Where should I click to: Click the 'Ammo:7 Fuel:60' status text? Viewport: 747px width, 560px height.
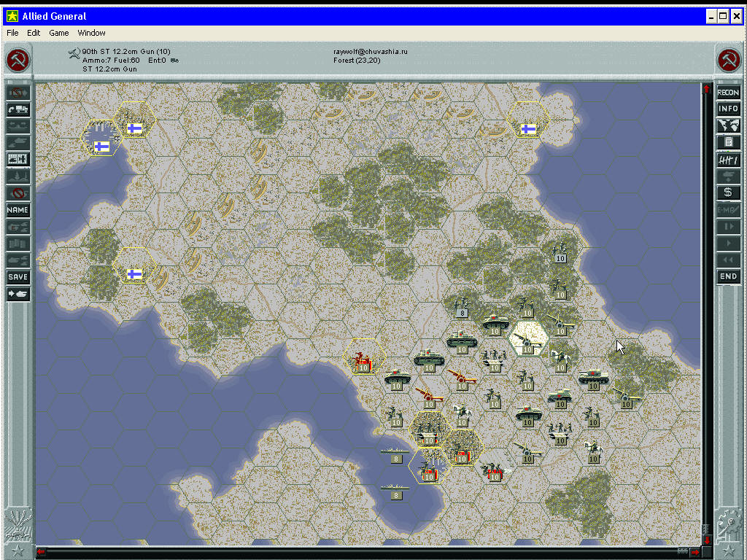pos(111,61)
